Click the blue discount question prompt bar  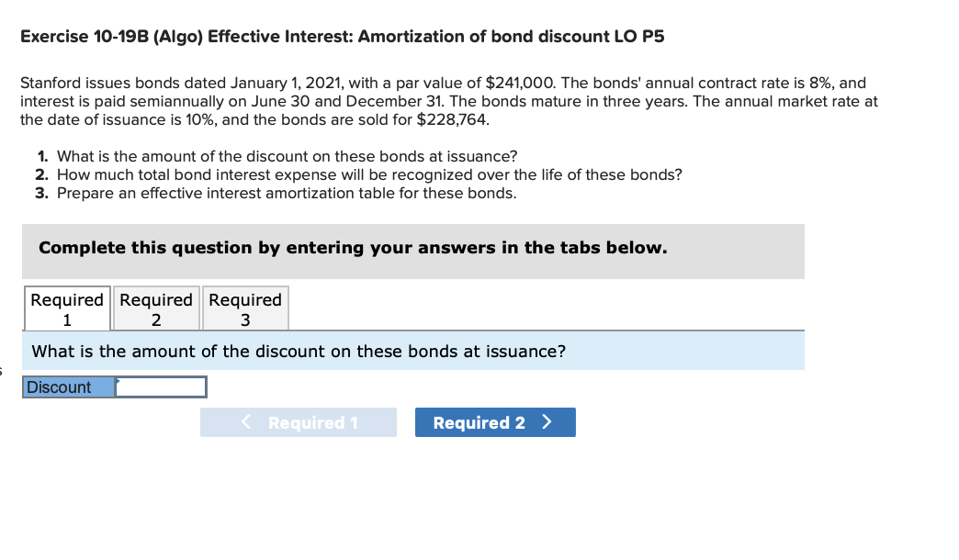click(x=413, y=352)
